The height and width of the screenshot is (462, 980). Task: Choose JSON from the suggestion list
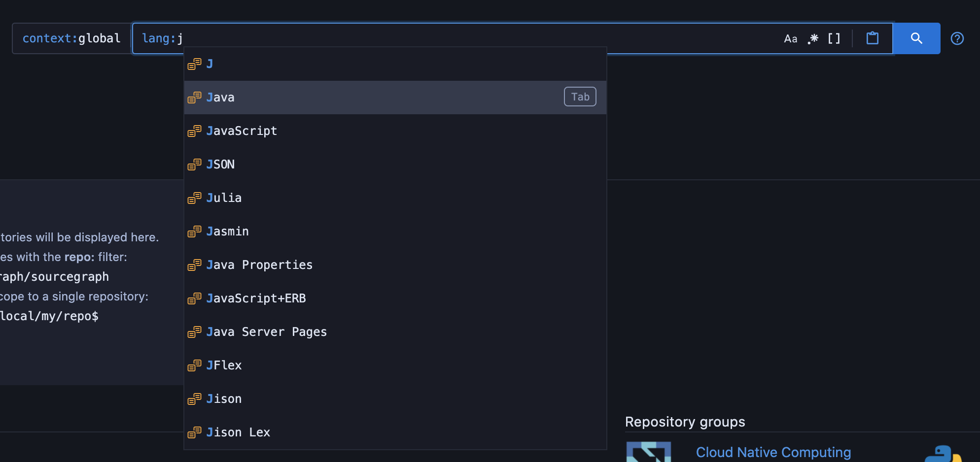[x=395, y=165]
